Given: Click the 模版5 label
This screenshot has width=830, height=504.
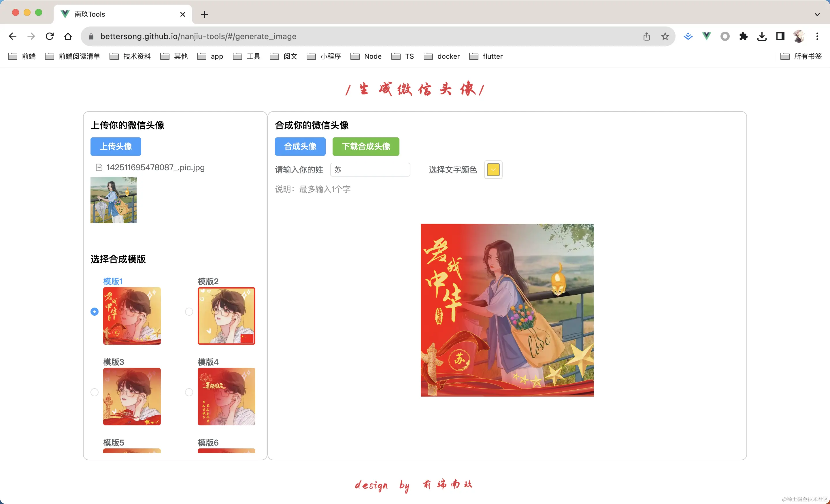Looking at the screenshot, I should pyautogui.click(x=114, y=442).
